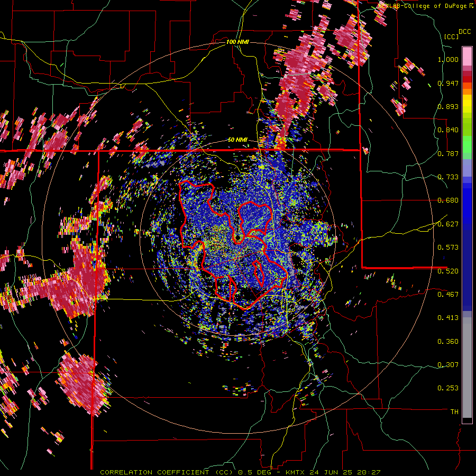Image resolution: width=476 pixels, height=476 pixels.
Task: Pick the yellow color bar segment
Action: click(467, 104)
